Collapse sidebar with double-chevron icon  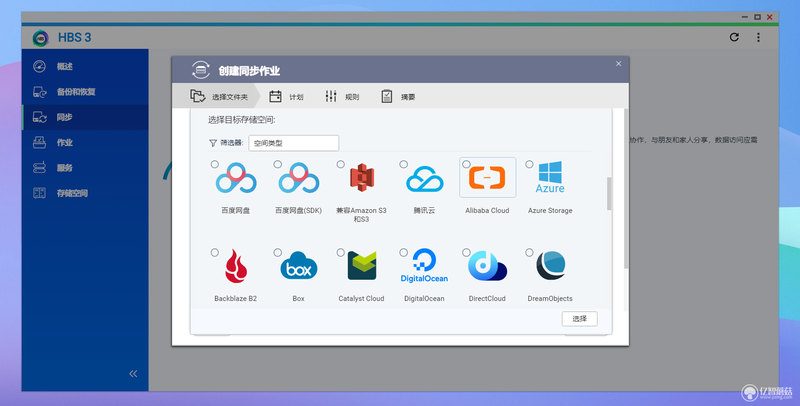[133, 374]
